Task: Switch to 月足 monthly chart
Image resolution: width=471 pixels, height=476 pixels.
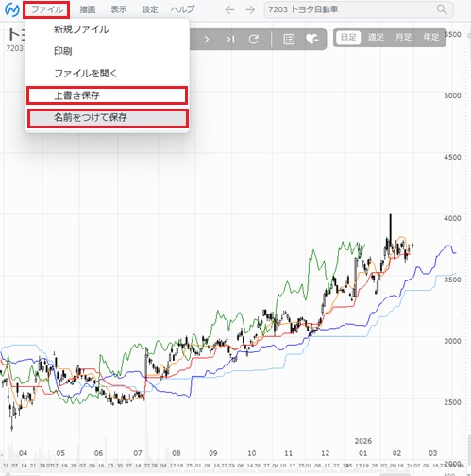Action: coord(403,38)
